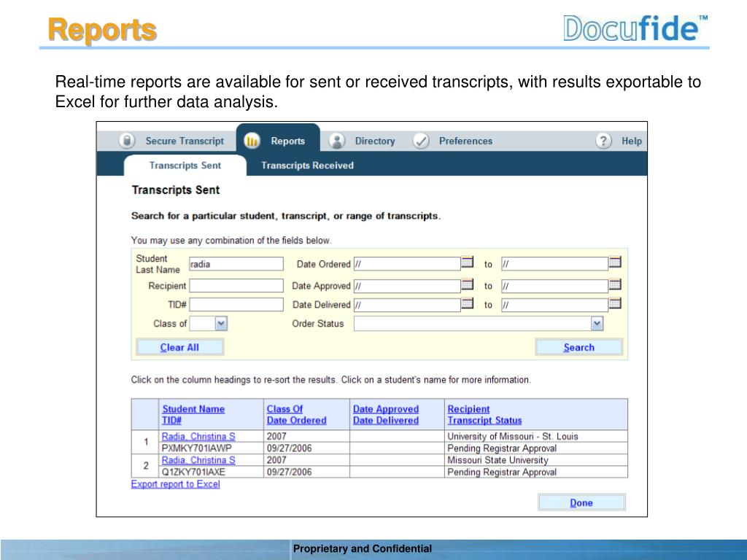Viewport: 747px width, 560px height.
Task: Focus the Date Approved end field
Action: pos(554,286)
